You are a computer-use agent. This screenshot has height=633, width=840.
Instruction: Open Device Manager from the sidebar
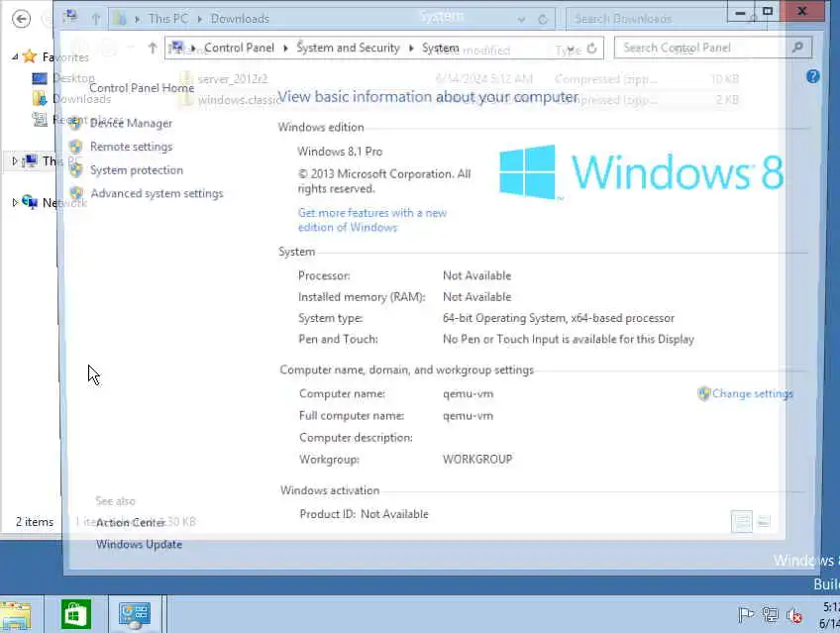(131, 123)
